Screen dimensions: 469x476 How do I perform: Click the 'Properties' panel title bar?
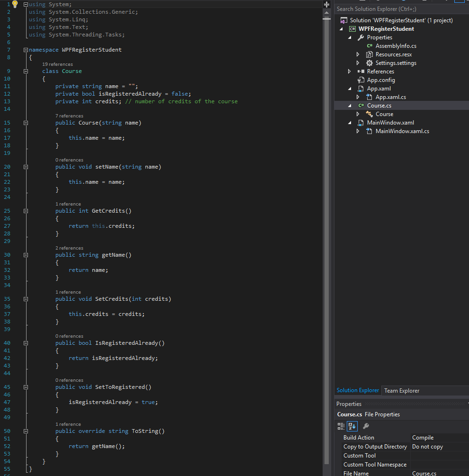point(402,404)
